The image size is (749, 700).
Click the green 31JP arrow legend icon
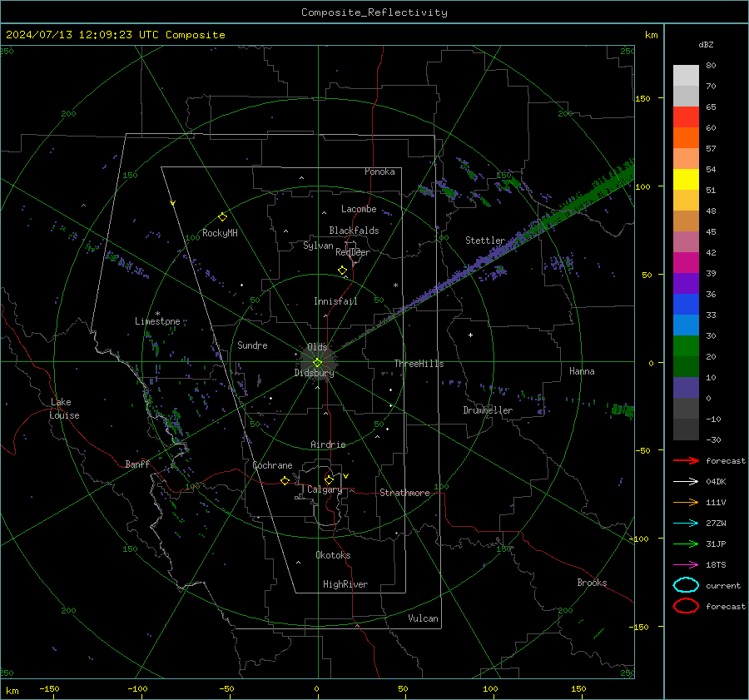coord(686,544)
